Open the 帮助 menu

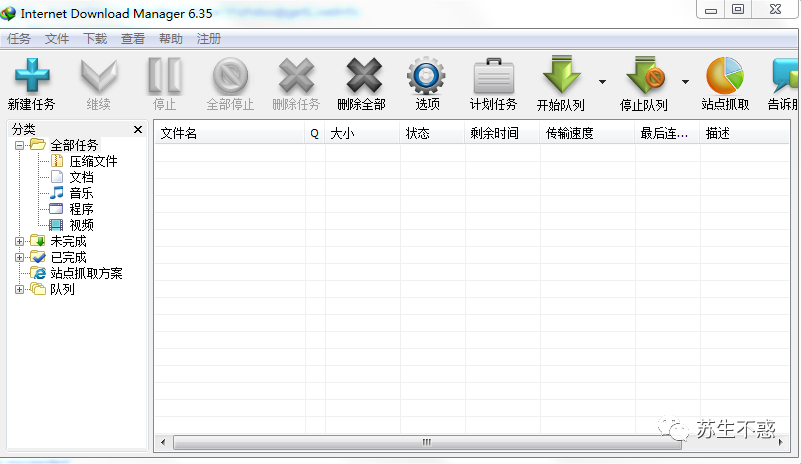(x=171, y=39)
